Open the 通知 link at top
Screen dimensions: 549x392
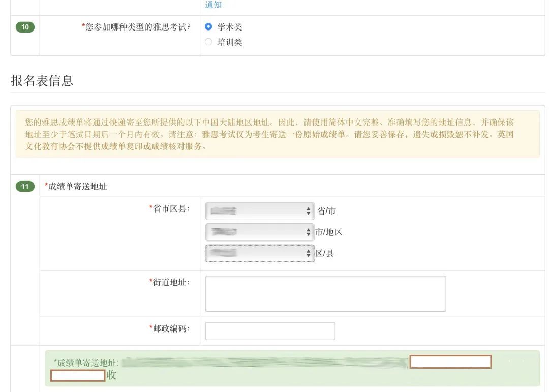pyautogui.click(x=213, y=5)
